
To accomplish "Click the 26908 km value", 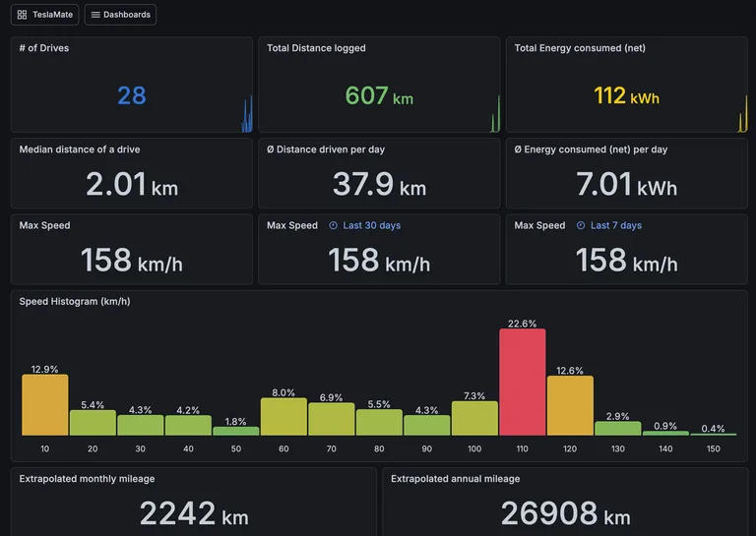I will (566, 513).
